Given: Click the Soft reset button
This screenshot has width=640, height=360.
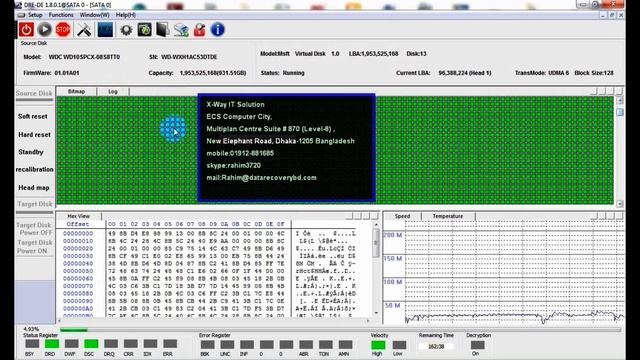Looking at the screenshot, I should tap(33, 116).
